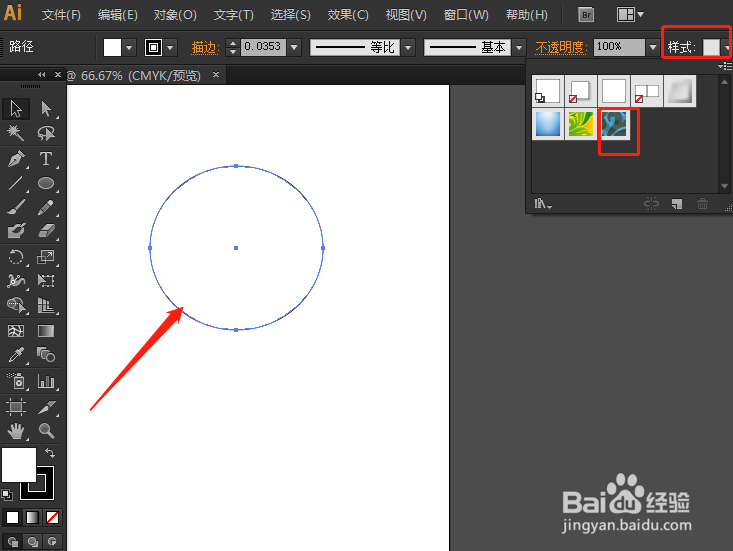The height and width of the screenshot is (551, 733).
Task: Select the Magic Wand tool
Action: tap(16, 133)
